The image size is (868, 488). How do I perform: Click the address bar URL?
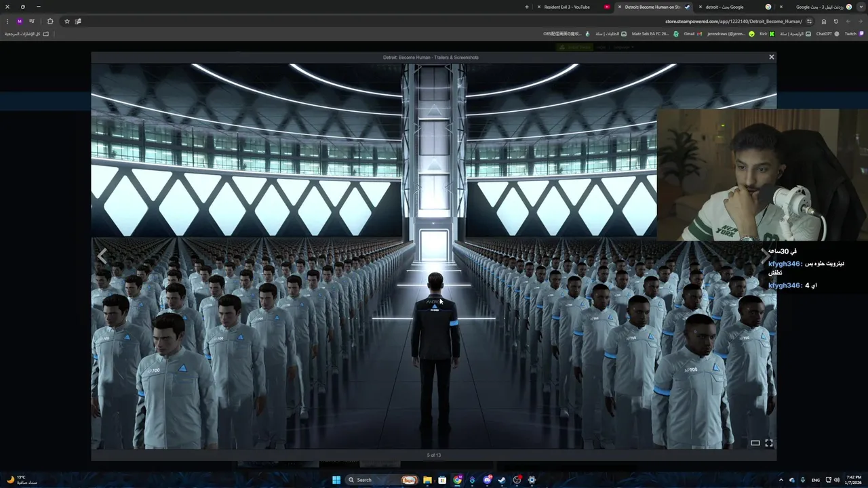734,21
